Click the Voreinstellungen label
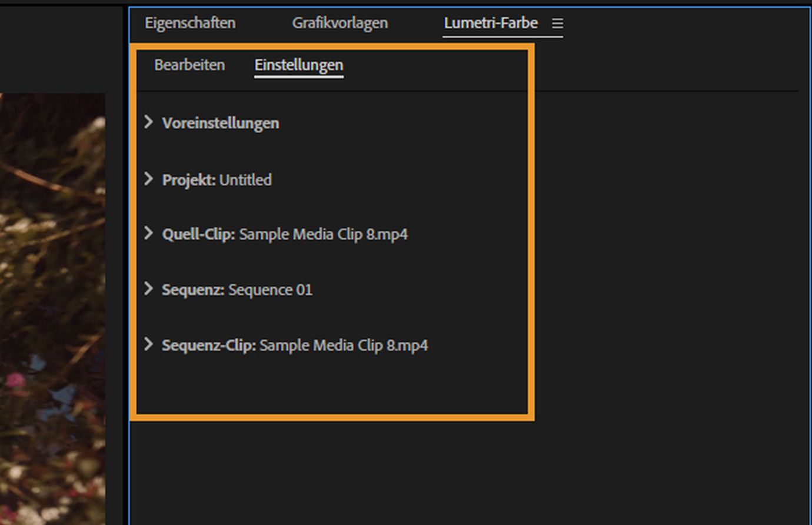The image size is (812, 525). (221, 123)
